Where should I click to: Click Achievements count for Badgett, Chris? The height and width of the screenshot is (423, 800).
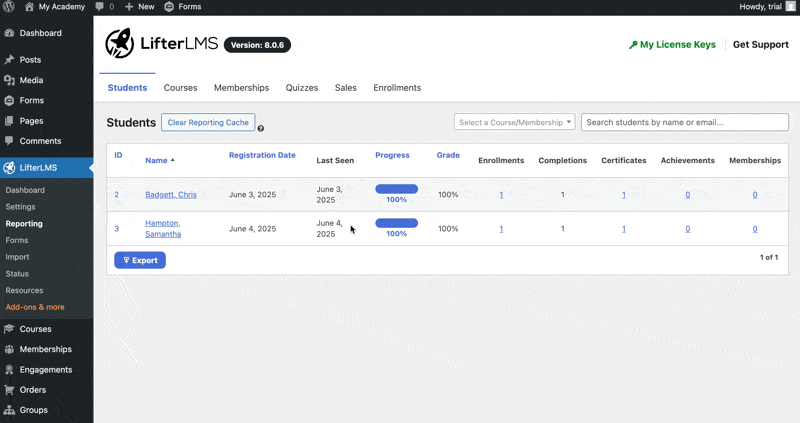point(688,194)
